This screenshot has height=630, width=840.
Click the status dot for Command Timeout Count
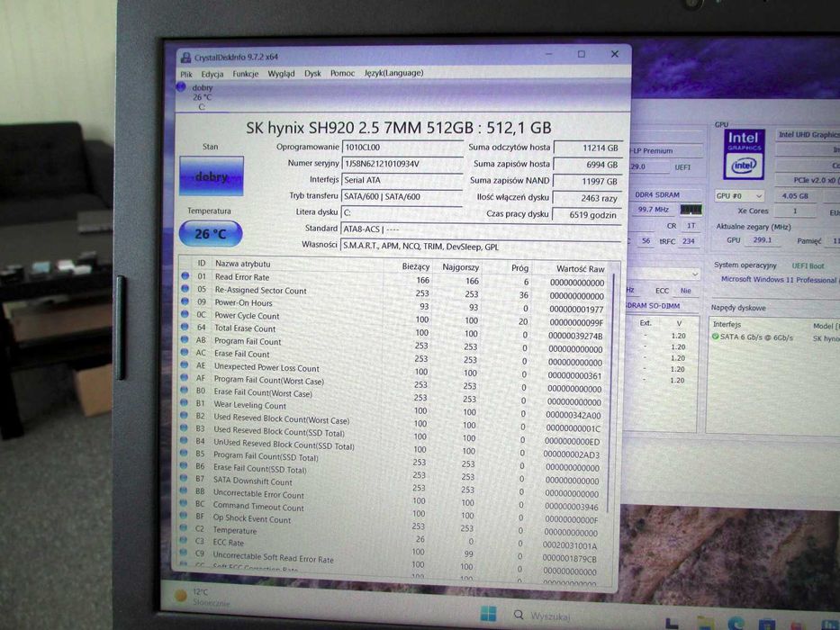[x=184, y=504]
